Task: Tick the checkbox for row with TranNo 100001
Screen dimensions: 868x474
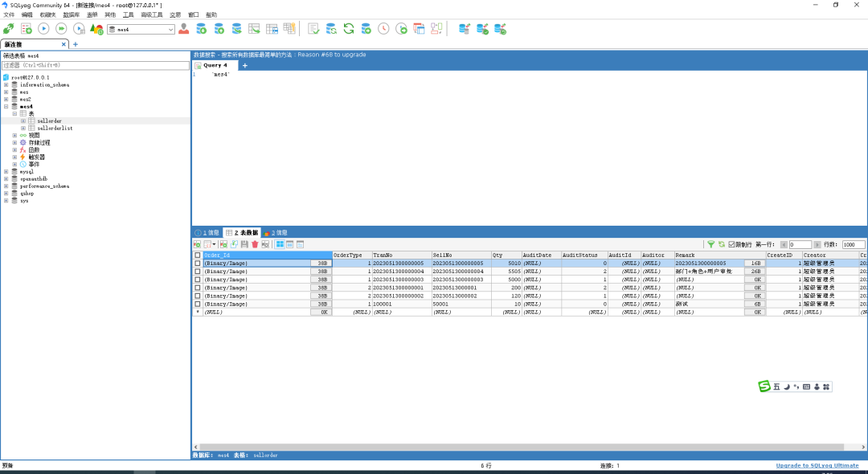Action: pos(198,304)
